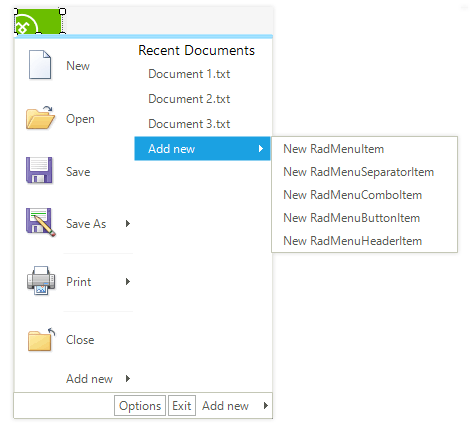Click the green application menu button

pos(39,22)
